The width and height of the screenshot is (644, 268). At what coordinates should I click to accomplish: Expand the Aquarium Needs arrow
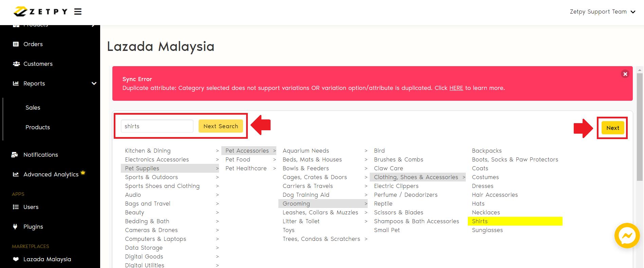point(366,151)
